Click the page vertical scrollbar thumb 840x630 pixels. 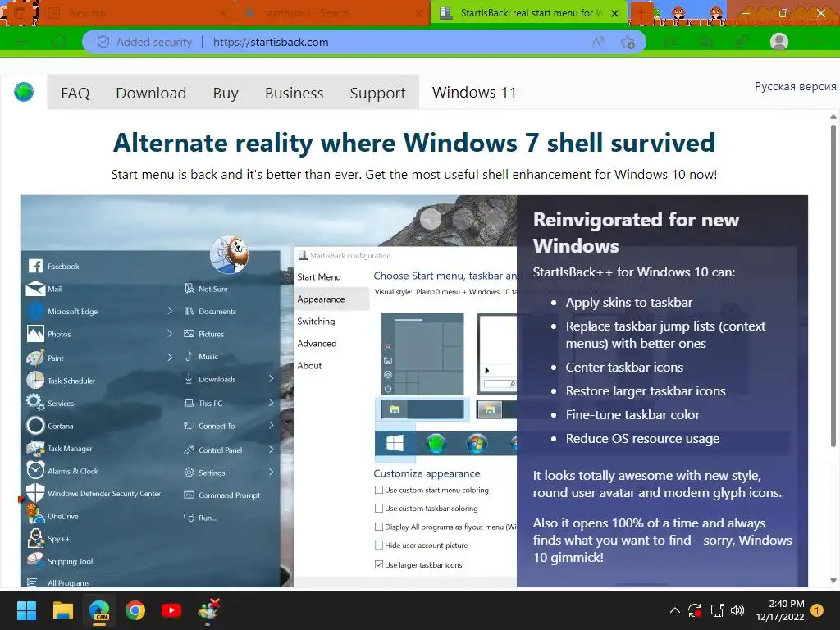[x=833, y=285]
